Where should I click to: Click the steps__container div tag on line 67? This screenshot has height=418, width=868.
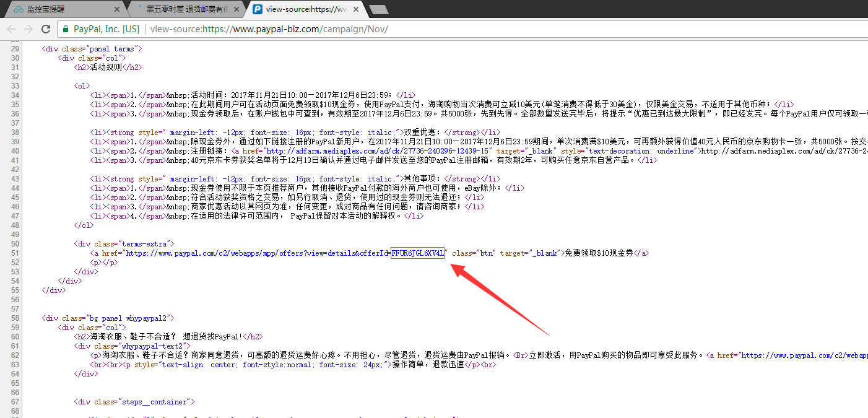coord(134,402)
